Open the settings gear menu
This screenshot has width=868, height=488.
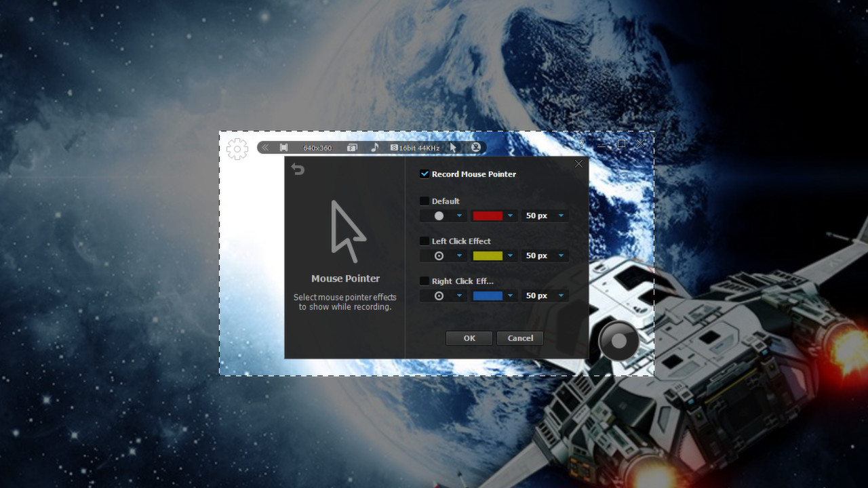point(237,148)
